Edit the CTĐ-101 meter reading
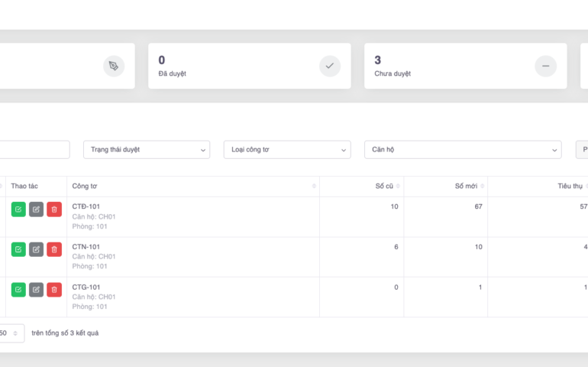Screen dimensions: 588x367 [36, 209]
